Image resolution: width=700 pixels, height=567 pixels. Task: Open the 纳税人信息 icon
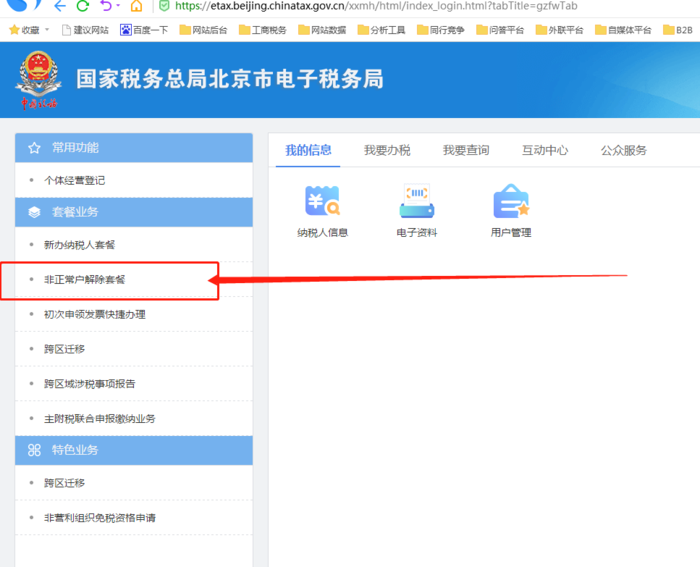click(322, 202)
